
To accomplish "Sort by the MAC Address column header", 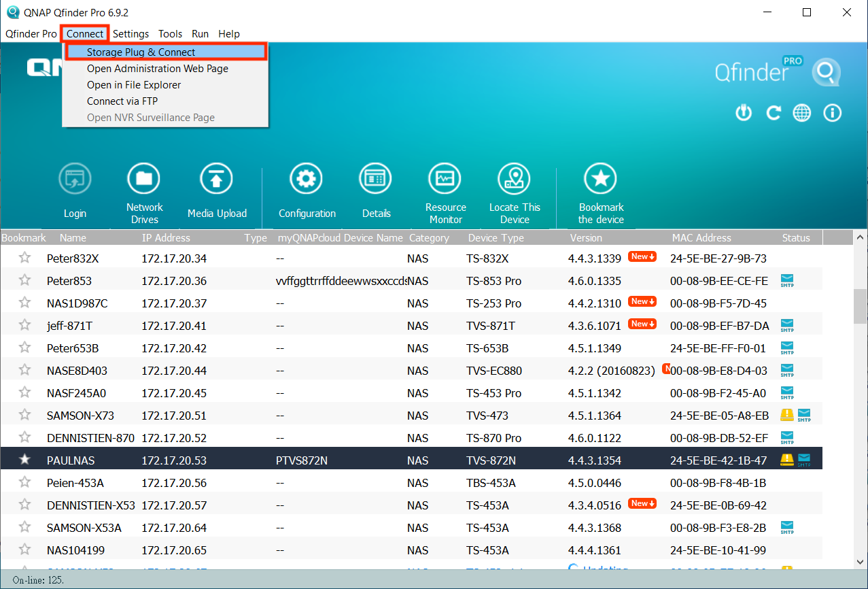I will coord(701,238).
